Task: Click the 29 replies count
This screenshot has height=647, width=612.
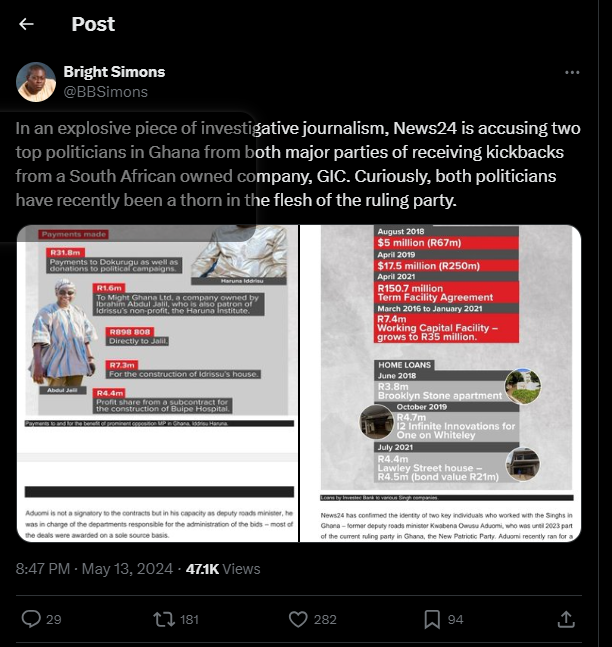Action: tap(54, 620)
